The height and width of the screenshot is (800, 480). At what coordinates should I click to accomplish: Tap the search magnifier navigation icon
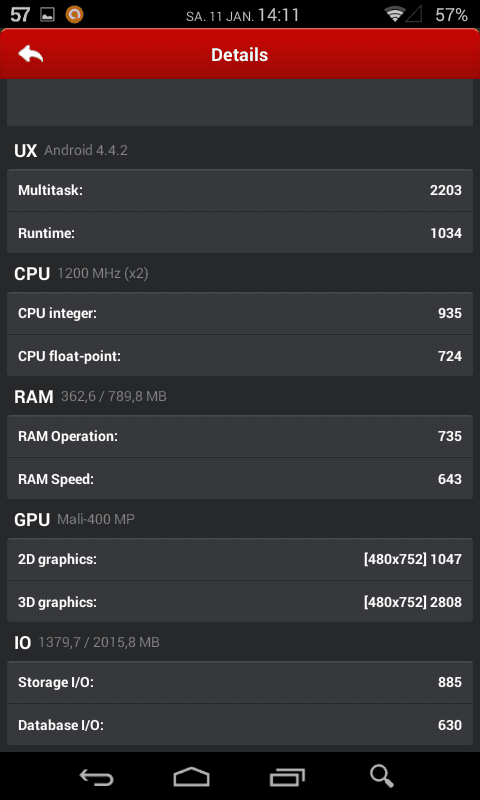point(382,777)
